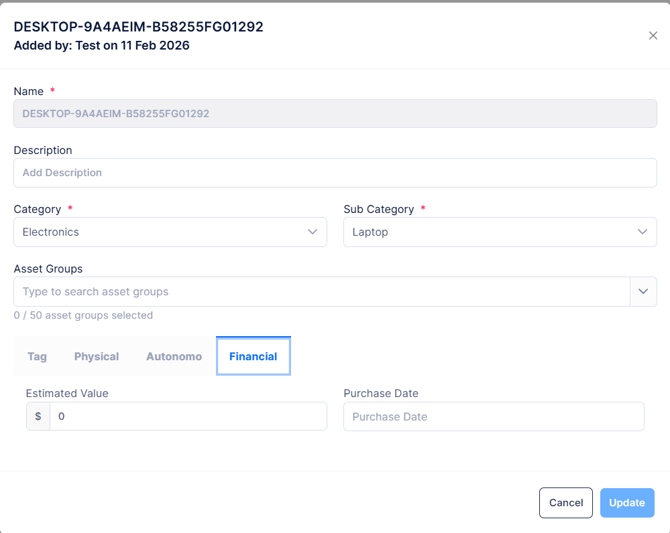Click the Update button
Viewport: 670px width, 533px height.
tap(627, 502)
